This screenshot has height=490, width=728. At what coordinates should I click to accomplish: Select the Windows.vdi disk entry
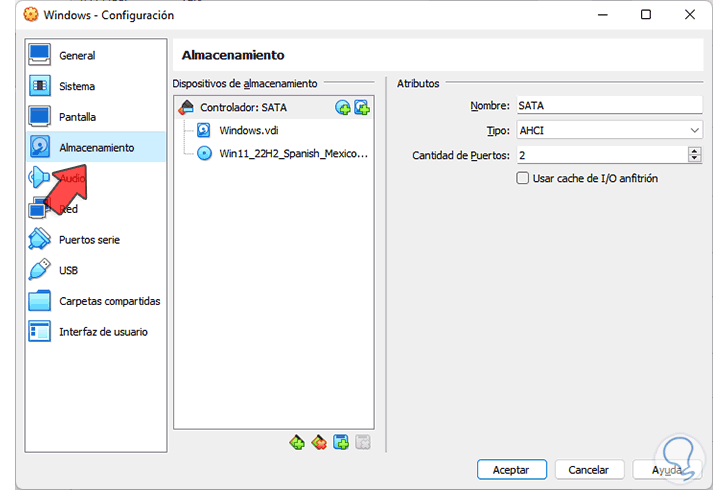click(x=274, y=130)
